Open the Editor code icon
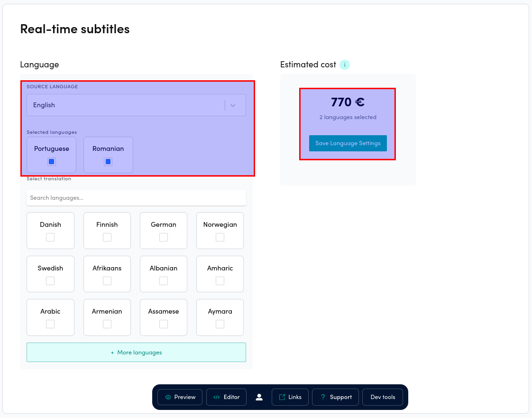 217,397
